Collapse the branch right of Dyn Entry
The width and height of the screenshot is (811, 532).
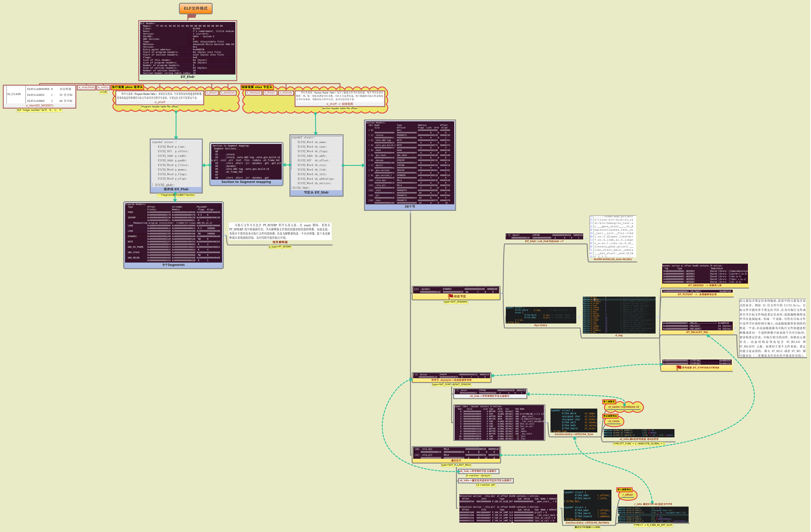(579, 317)
